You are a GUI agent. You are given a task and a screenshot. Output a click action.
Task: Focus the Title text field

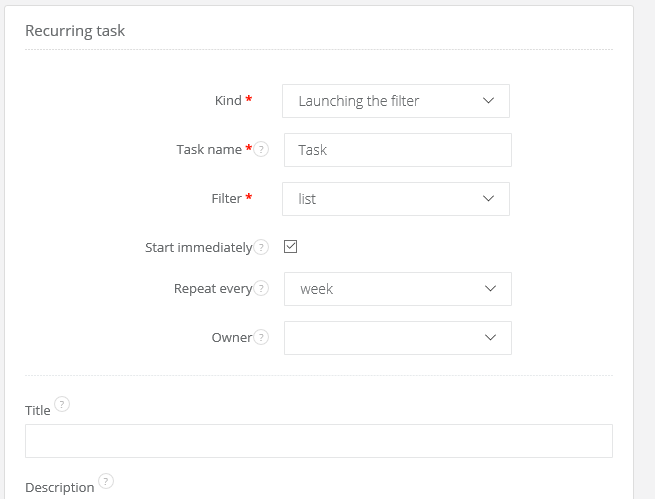click(x=318, y=441)
